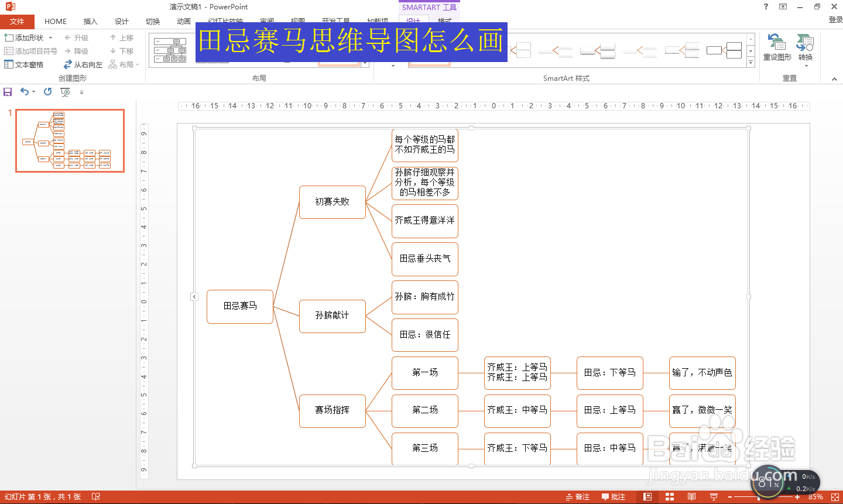Open 阅读视图 from the status bar

coord(691,496)
